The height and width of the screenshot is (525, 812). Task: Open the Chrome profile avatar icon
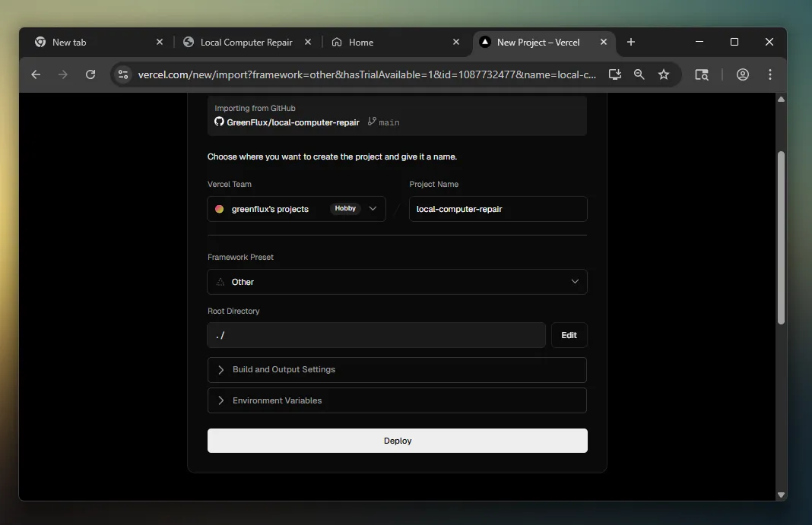743,74
